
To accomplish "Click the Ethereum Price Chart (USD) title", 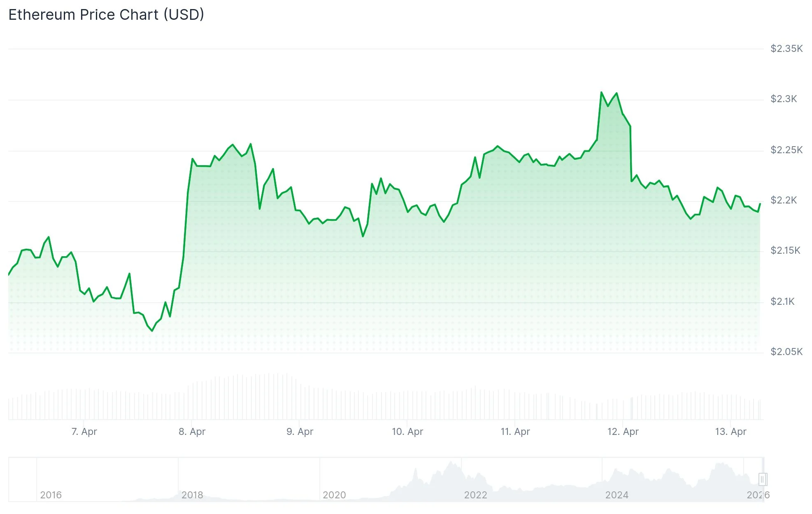I will tap(106, 15).
